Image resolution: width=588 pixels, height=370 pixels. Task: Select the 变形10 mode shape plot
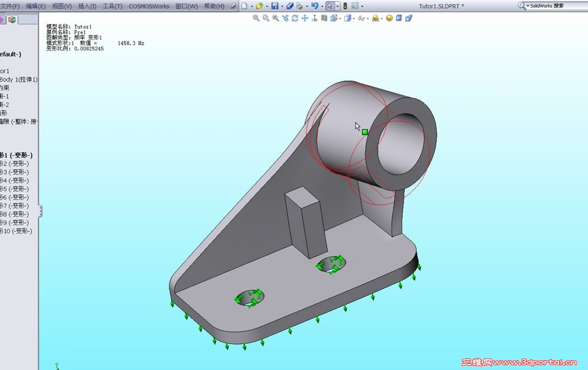click(x=16, y=231)
